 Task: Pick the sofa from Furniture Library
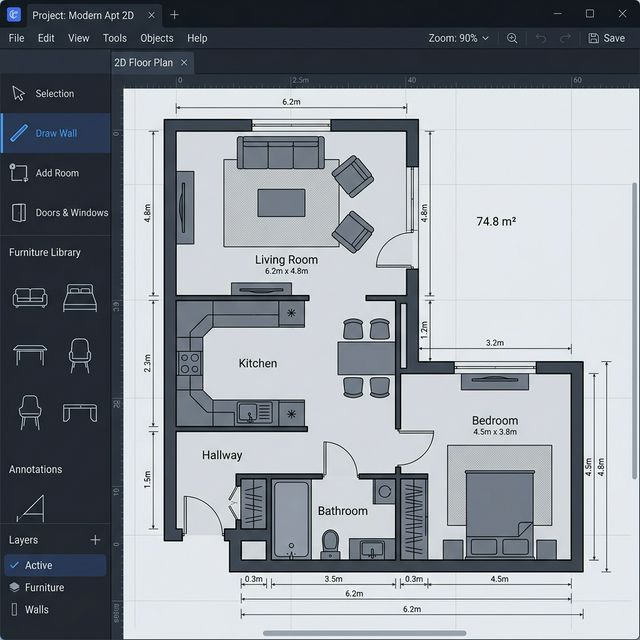(30, 298)
